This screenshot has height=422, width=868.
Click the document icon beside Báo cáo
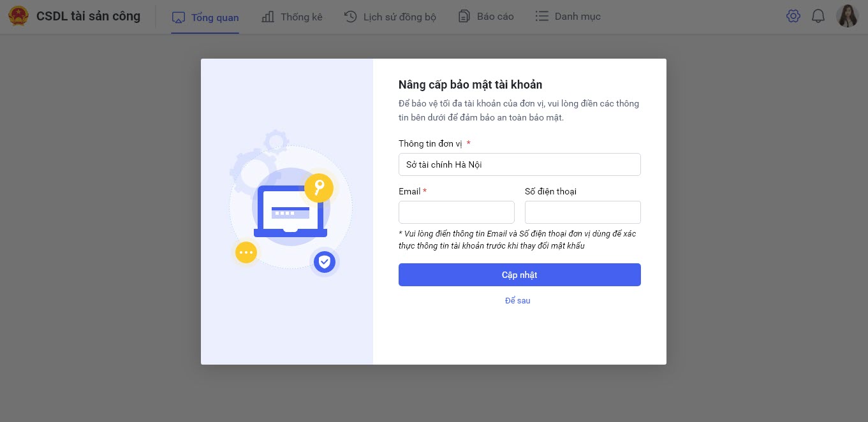(x=464, y=17)
